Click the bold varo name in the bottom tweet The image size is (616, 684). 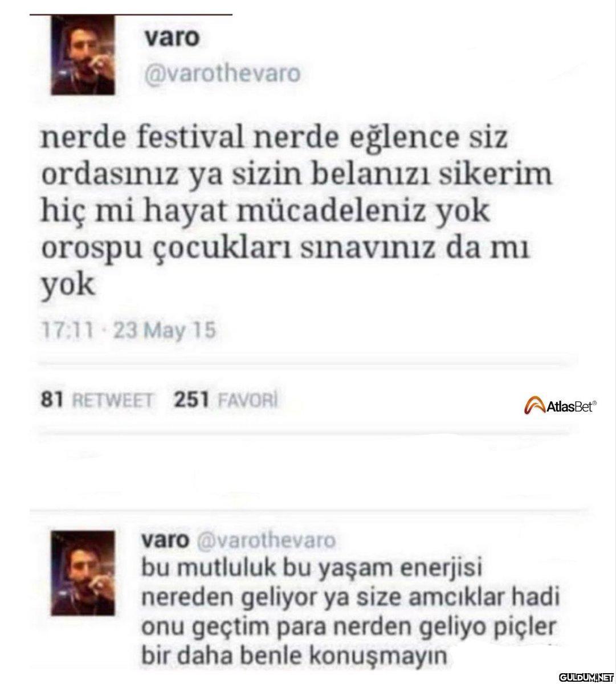pos(164,539)
